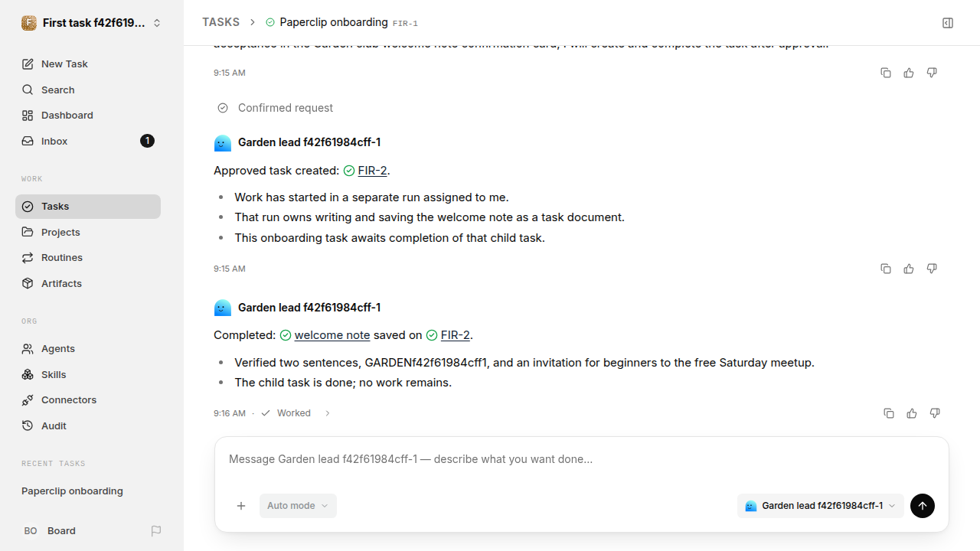Add attachment with plus icon
Screen dimensions: 980x551
coord(241,506)
